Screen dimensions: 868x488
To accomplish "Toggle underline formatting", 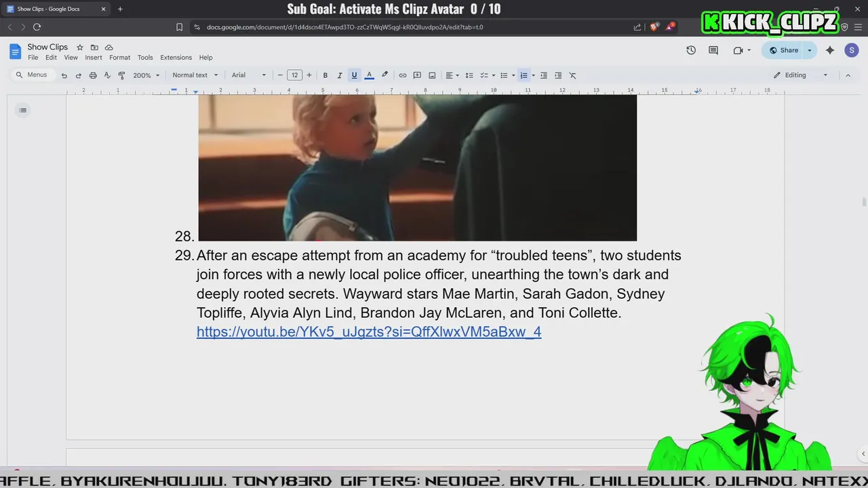I will click(x=354, y=75).
